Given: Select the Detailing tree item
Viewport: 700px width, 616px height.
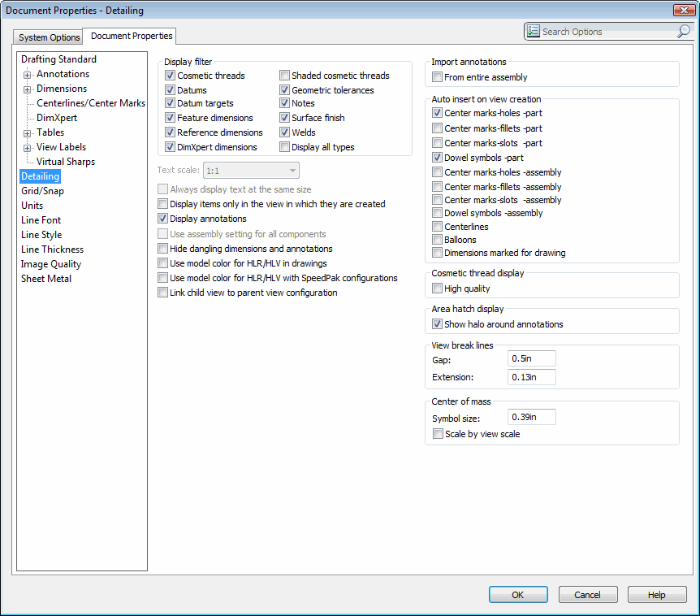Looking at the screenshot, I should tap(40, 176).
